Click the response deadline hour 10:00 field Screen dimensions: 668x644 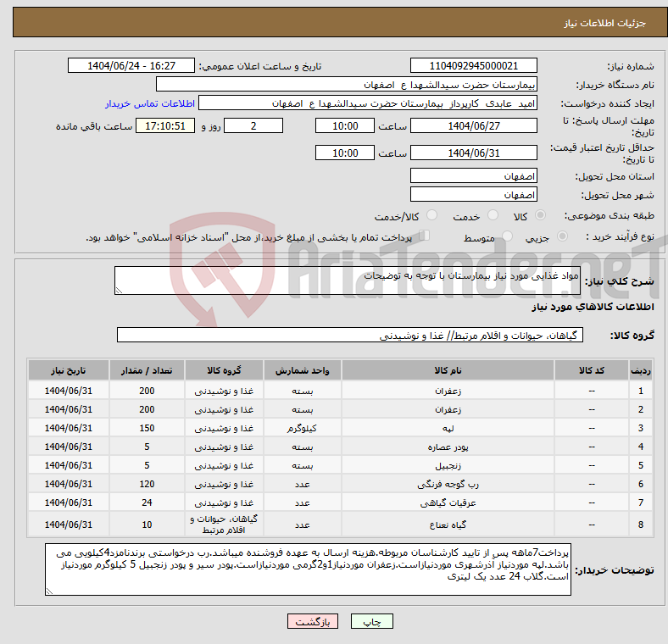(x=345, y=126)
